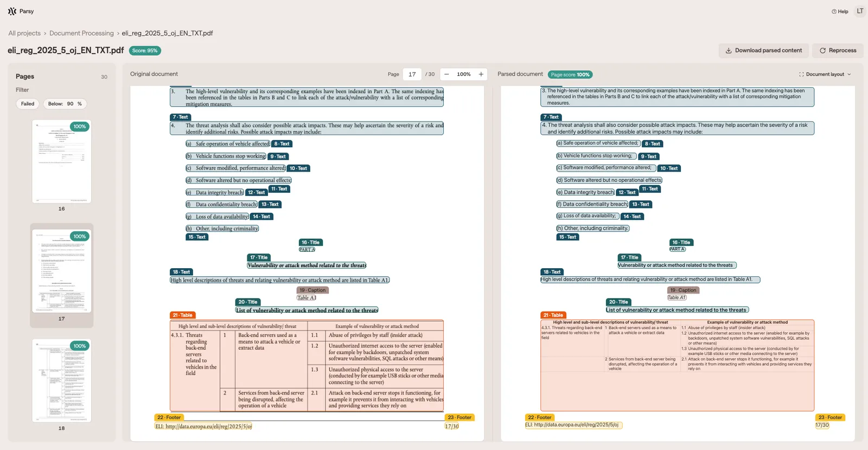Click the 100% zoom level value
The height and width of the screenshot is (450, 868).
464,74
